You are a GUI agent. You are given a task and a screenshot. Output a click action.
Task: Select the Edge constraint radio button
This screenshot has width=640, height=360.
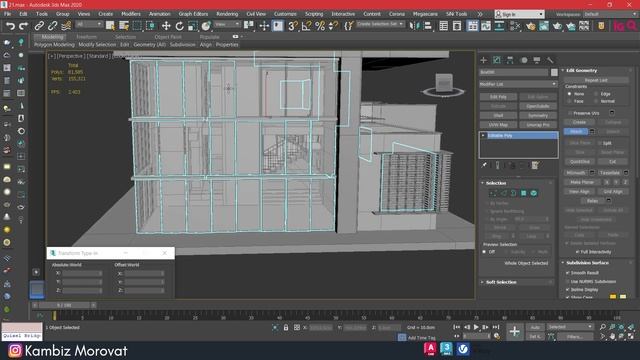click(596, 94)
